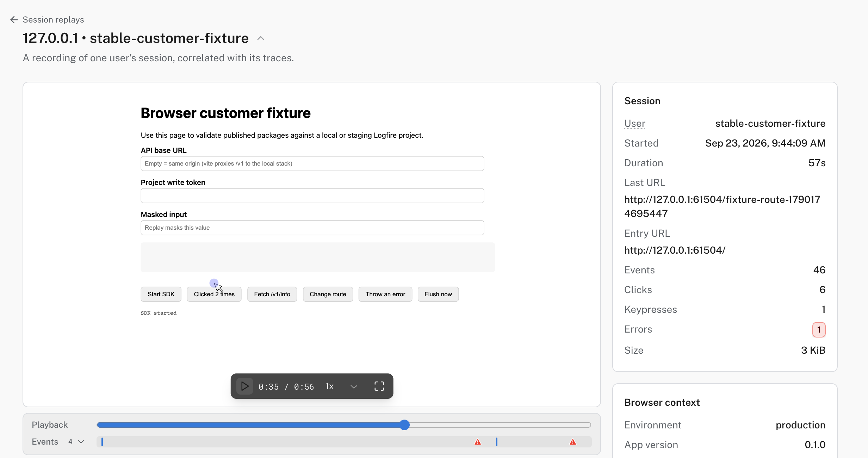Viewport: 868px width, 458px height.
Task: Click the Fetch /v1/info button
Action: click(272, 294)
